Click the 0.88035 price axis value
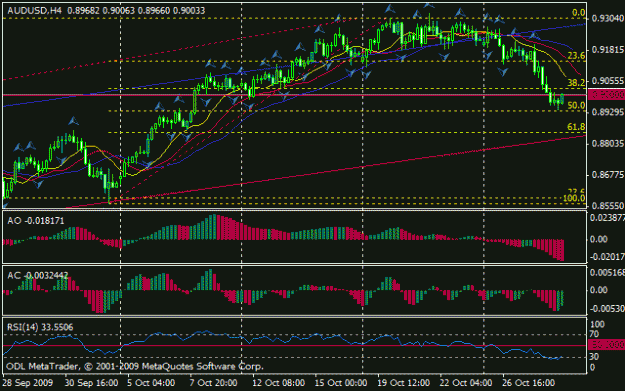Image resolution: width=625 pixels, height=391 pixels. [608, 143]
